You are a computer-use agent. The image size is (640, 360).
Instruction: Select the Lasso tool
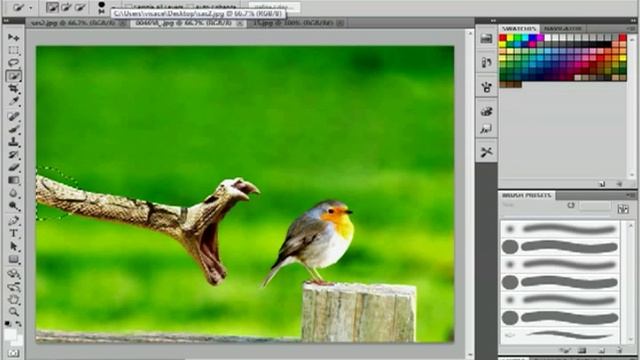point(13,63)
